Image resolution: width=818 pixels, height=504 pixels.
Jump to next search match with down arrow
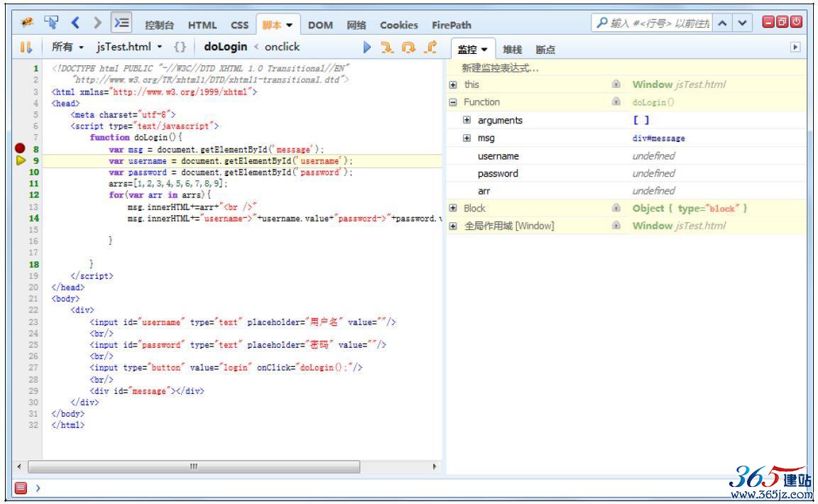pos(742,23)
